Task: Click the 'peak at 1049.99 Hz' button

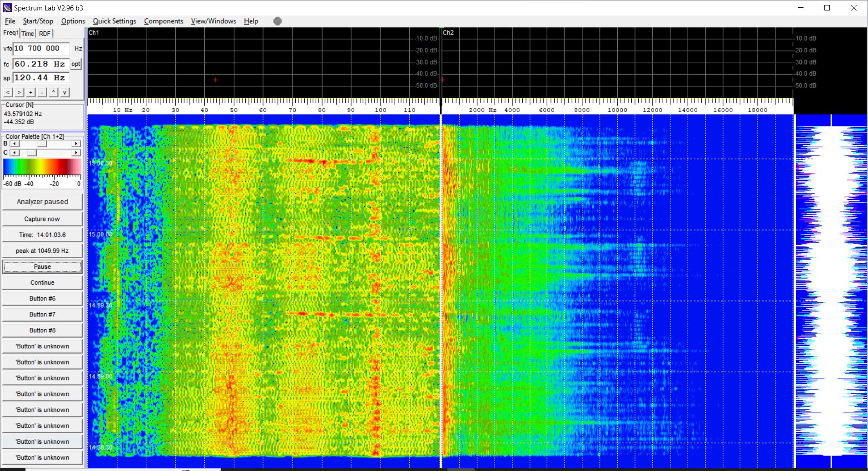Action: [x=42, y=251]
